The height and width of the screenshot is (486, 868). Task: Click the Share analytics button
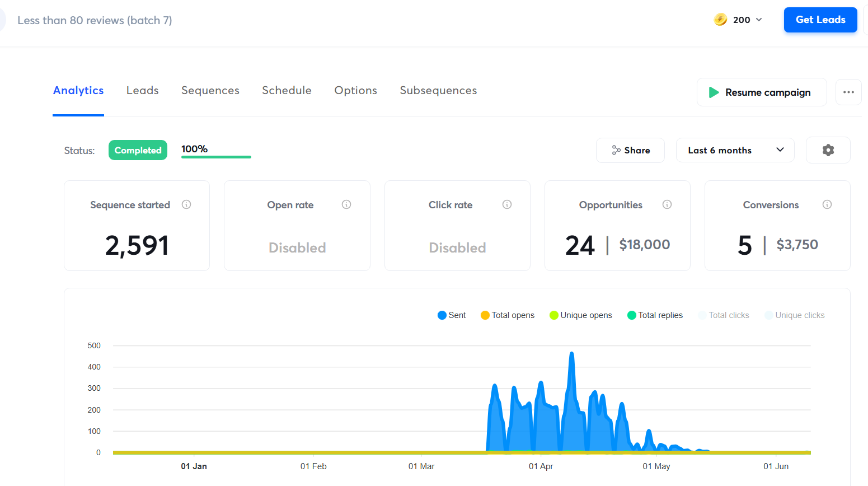pyautogui.click(x=630, y=150)
